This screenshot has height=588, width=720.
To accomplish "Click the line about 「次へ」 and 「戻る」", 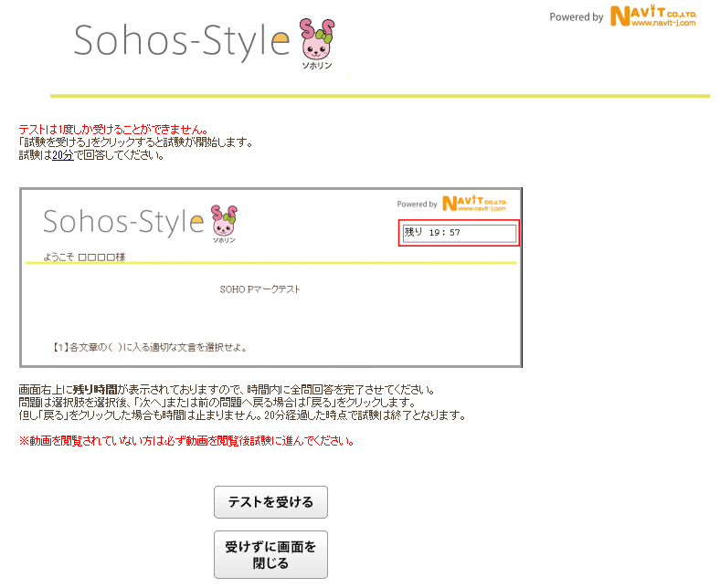I will 217,403.
